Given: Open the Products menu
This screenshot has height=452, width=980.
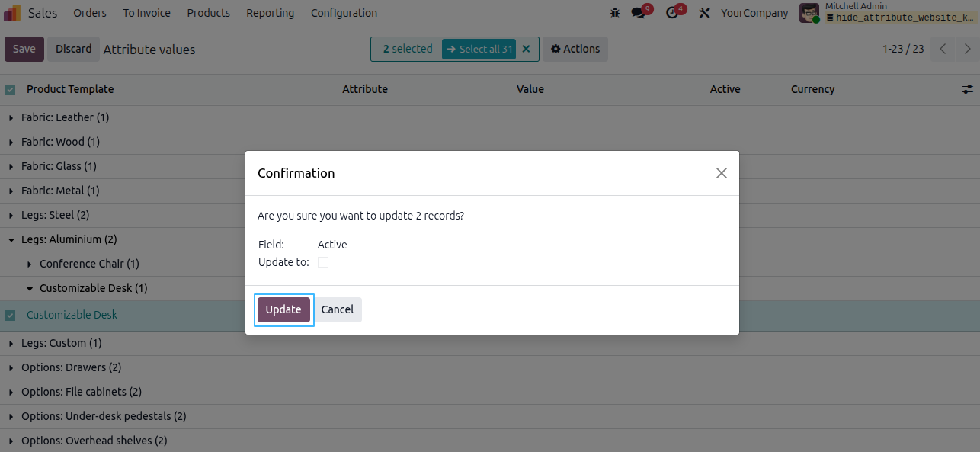Looking at the screenshot, I should coord(208,13).
